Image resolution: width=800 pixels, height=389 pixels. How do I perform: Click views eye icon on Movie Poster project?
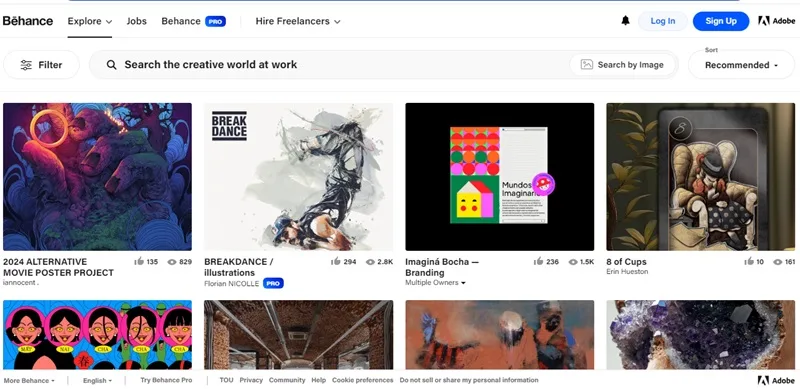[x=172, y=262]
